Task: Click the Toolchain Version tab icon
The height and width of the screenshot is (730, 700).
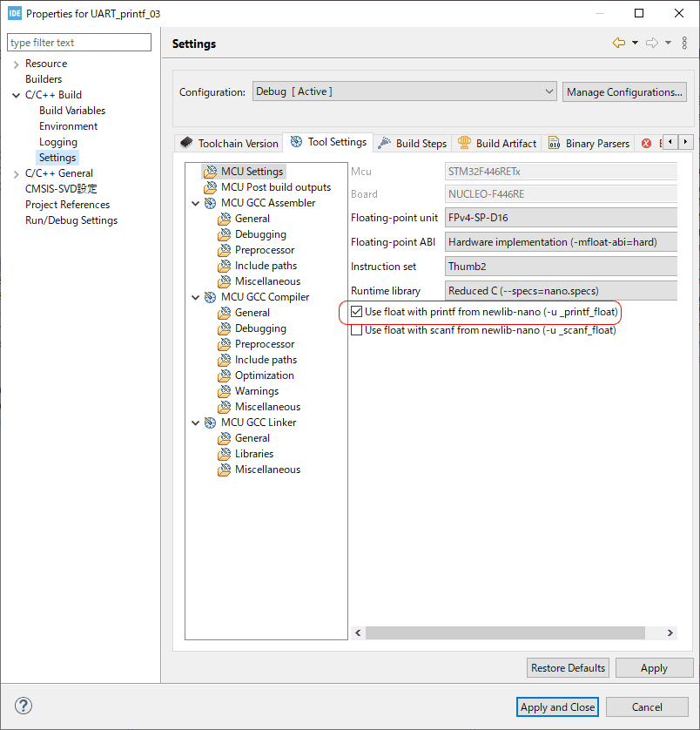Action: pos(186,143)
